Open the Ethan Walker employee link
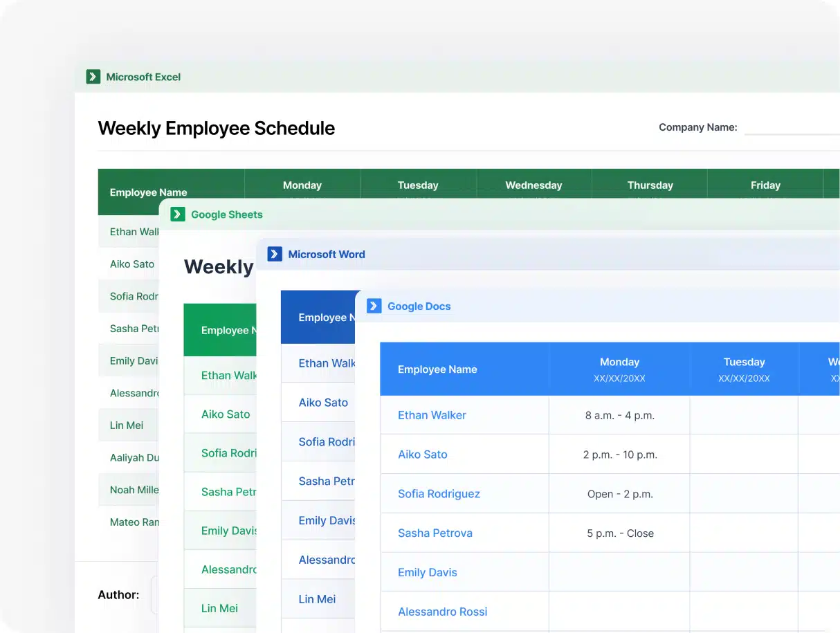The image size is (840, 633). (432, 415)
